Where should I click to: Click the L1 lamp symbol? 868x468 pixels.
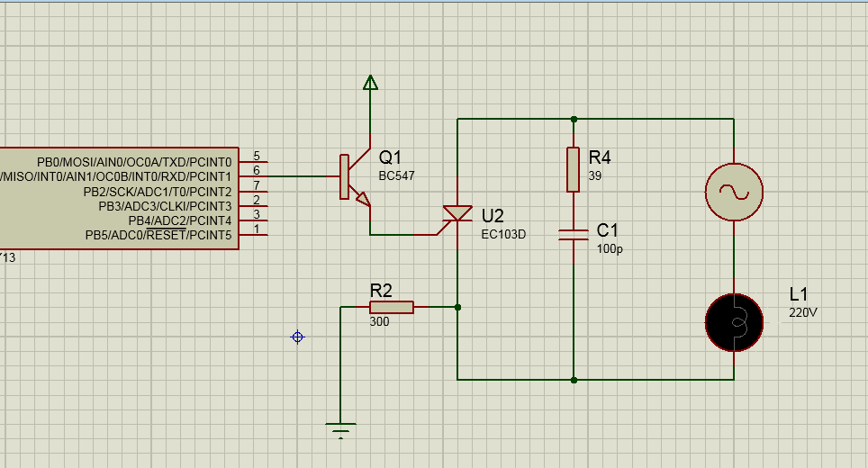pos(734,321)
